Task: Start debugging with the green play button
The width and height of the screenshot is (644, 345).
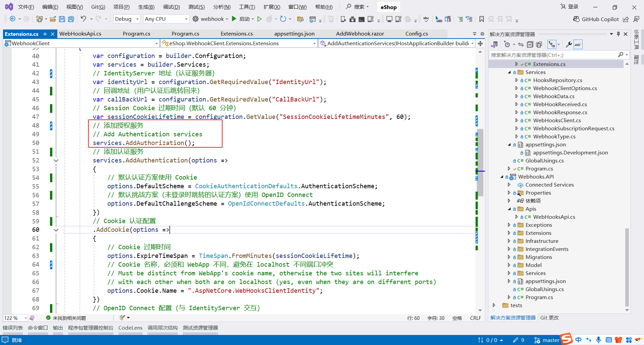Action: 234,19
